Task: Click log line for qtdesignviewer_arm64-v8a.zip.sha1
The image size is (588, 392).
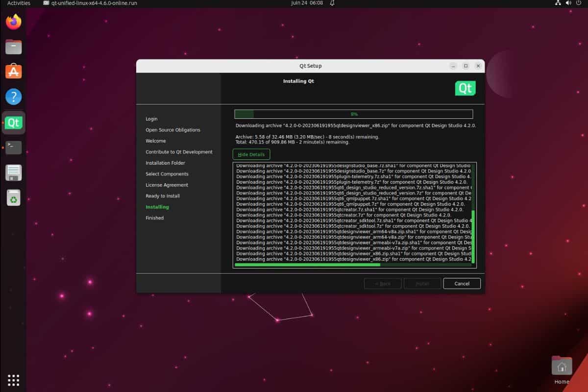Action: click(x=353, y=232)
